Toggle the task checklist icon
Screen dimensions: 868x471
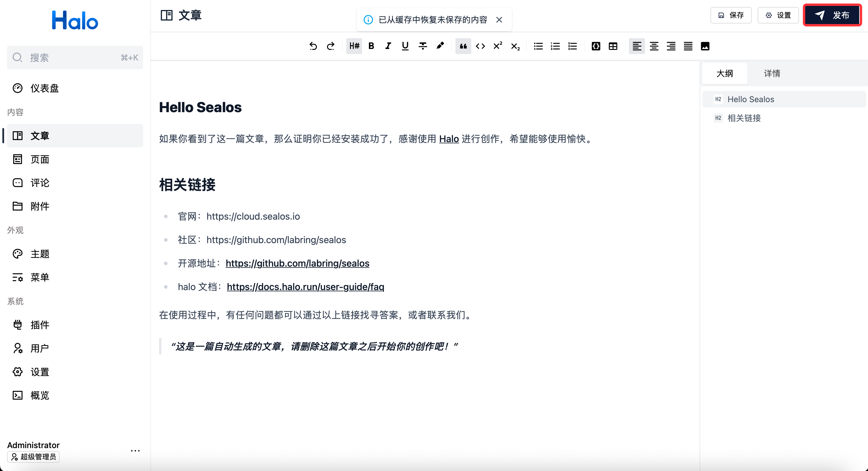click(573, 46)
